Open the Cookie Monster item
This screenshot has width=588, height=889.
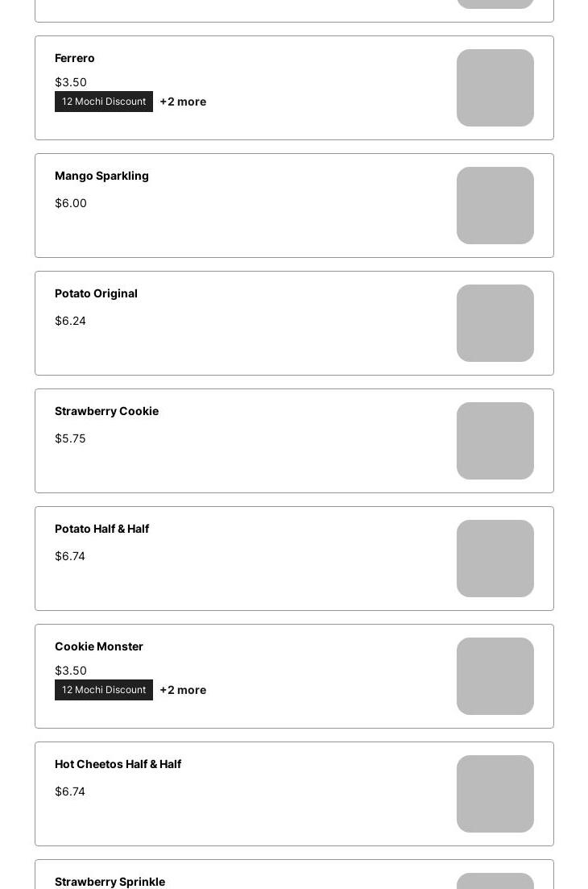[294, 676]
